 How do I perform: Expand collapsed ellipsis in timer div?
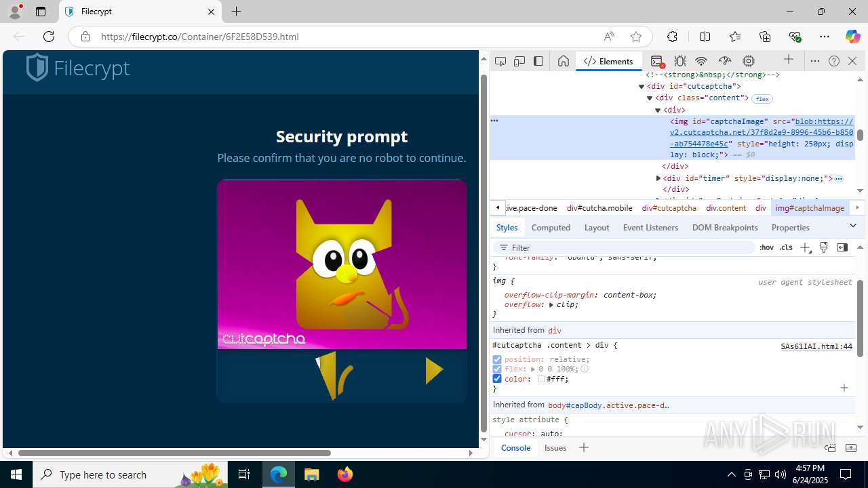(839, 179)
